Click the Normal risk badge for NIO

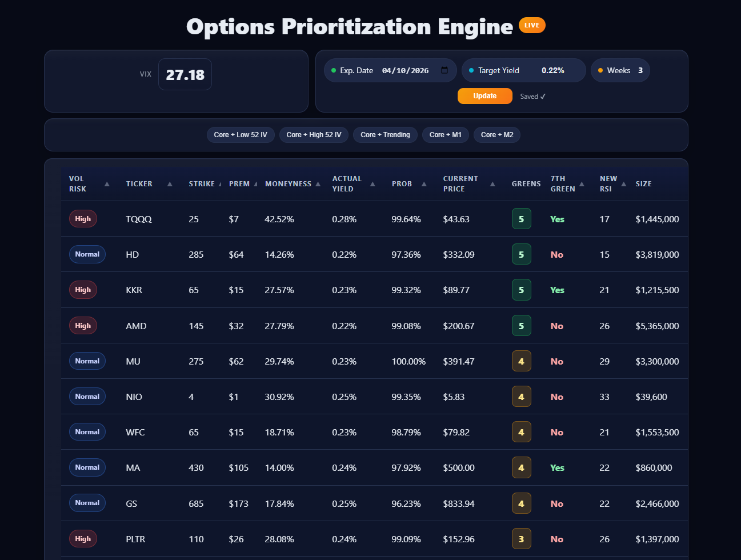pyautogui.click(x=87, y=397)
